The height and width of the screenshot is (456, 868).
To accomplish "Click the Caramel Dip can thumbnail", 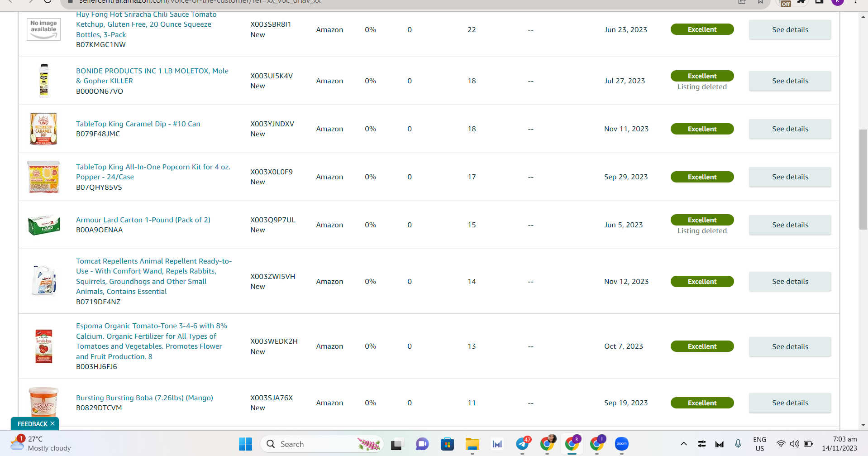I will pyautogui.click(x=43, y=129).
